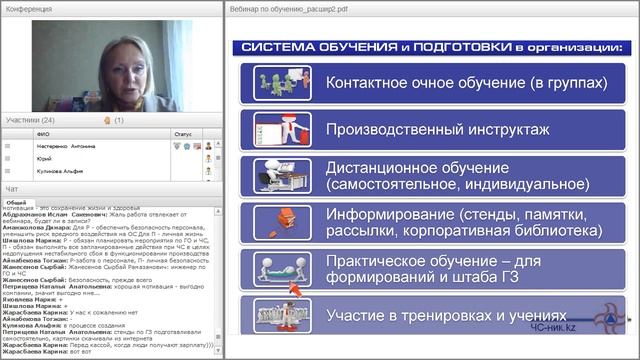Click the up arrow of participants list scrollbar

point(218,143)
